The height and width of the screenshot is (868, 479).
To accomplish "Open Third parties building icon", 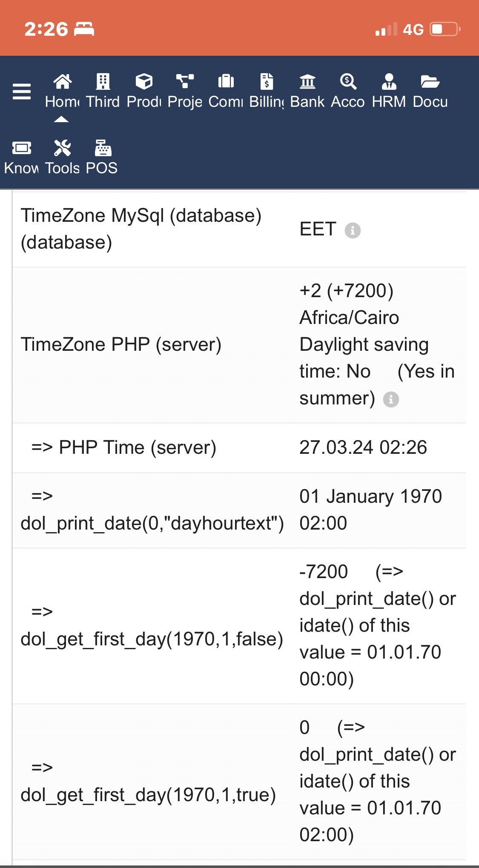I will pos(103,81).
